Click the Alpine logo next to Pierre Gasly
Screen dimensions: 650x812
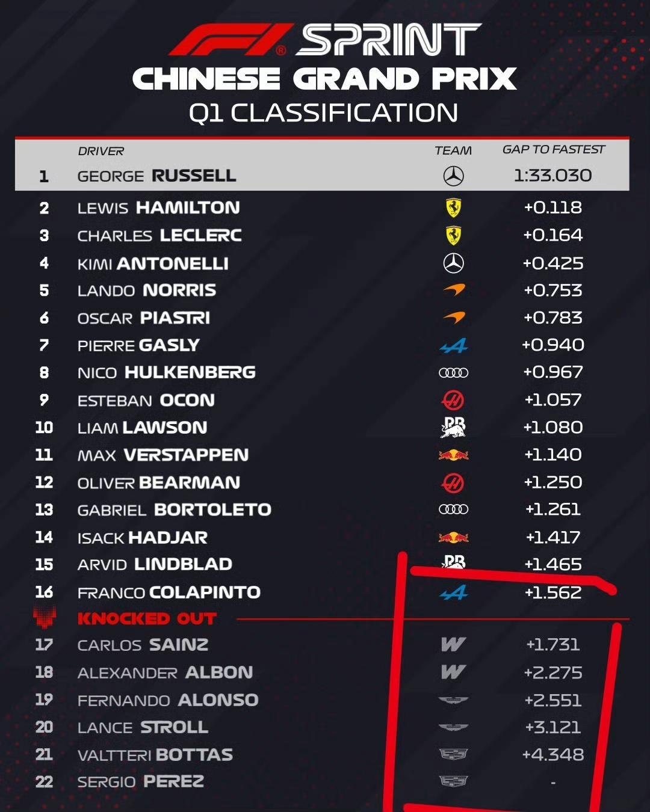tap(453, 345)
